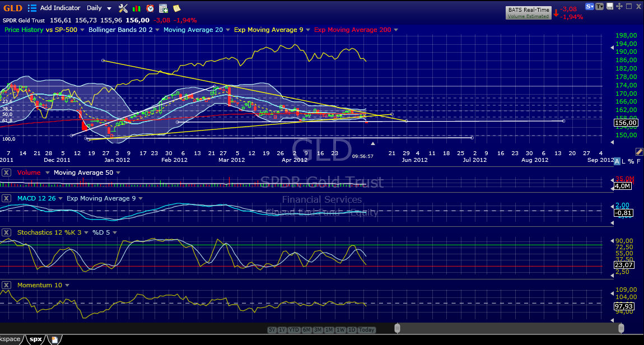
Task: Open the Volume Estimated link
Action: point(528,16)
